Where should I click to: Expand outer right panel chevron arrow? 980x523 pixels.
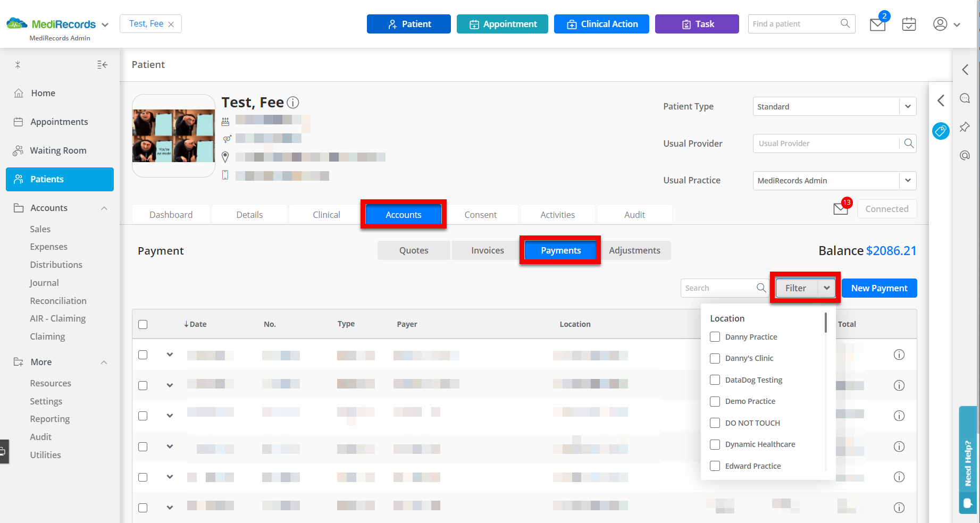click(965, 70)
